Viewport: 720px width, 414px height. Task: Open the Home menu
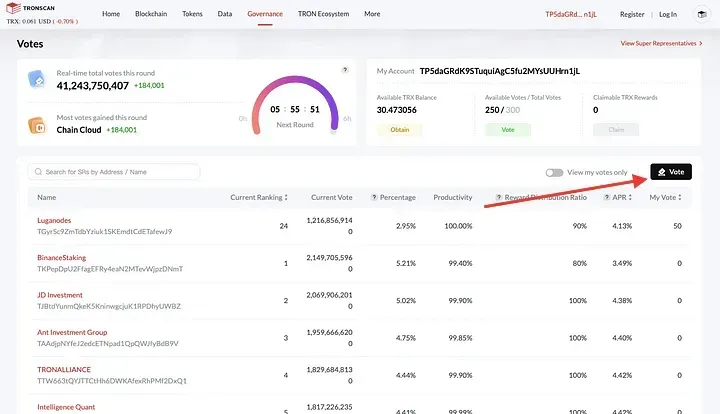click(111, 14)
